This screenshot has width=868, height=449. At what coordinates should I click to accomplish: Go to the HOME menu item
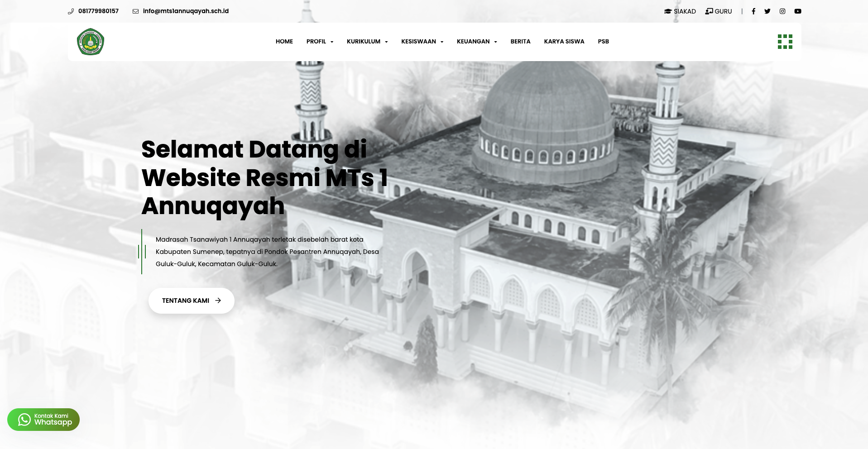(284, 42)
